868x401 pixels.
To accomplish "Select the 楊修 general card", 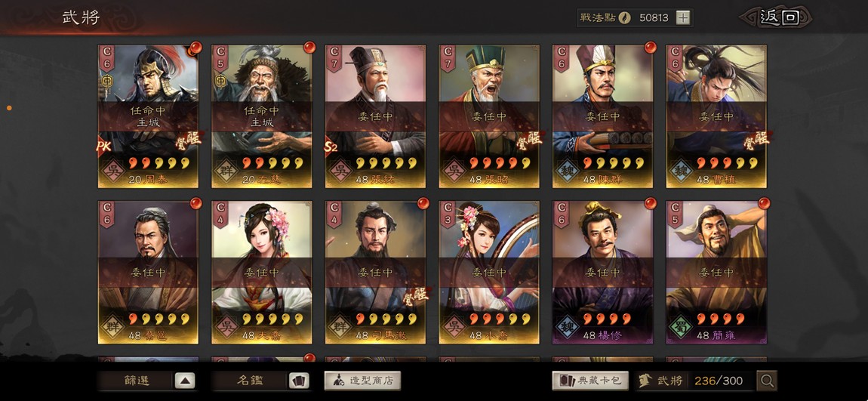I will pyautogui.click(x=603, y=272).
